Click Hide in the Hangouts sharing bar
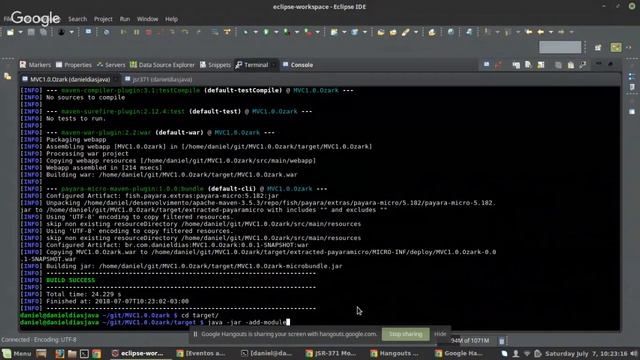Viewport: 640px width, 360px height. click(x=440, y=334)
